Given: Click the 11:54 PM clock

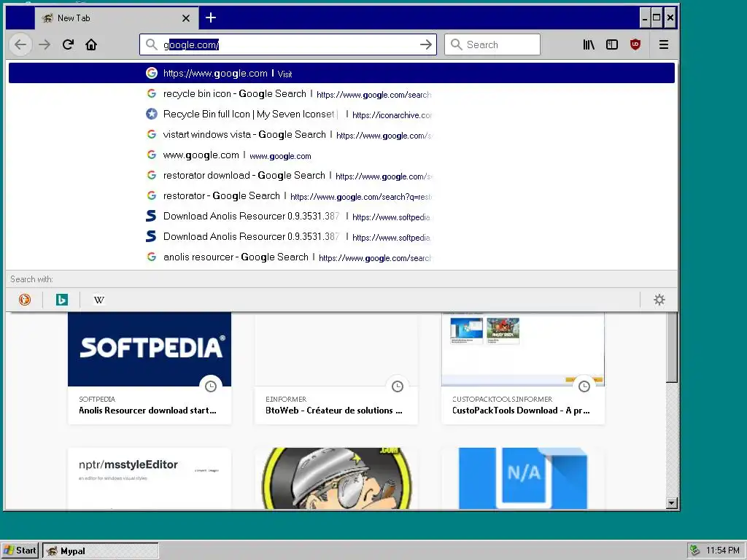Looking at the screenshot, I should click(x=723, y=551).
